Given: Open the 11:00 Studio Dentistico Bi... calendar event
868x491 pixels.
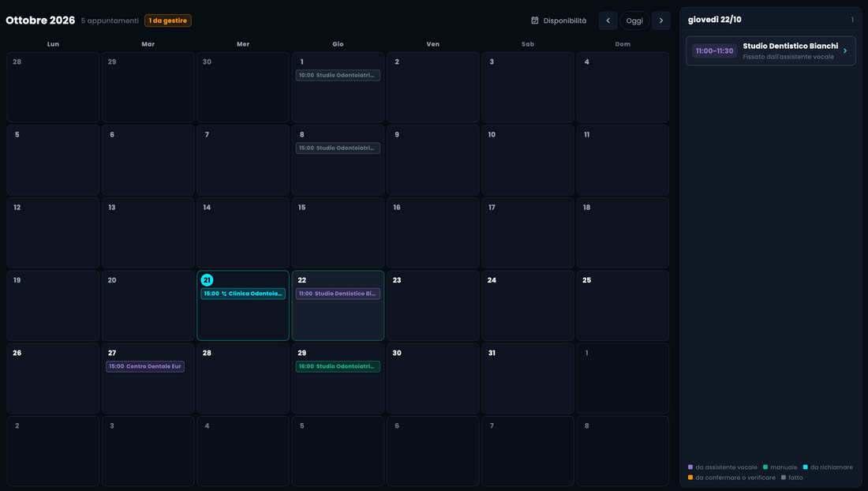Looking at the screenshot, I should [x=338, y=294].
